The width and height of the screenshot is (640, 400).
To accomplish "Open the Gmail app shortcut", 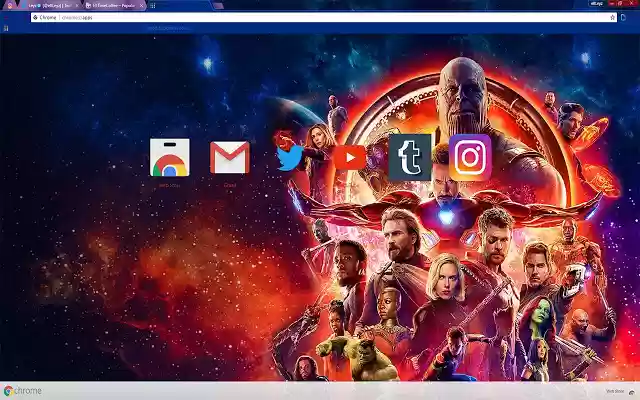I will pos(230,158).
